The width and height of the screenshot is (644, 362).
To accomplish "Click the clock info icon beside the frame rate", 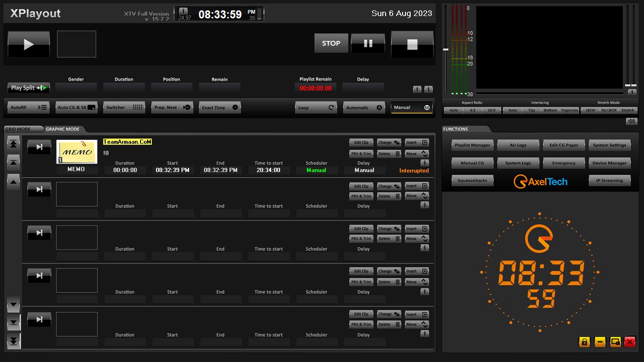I will click(183, 11).
